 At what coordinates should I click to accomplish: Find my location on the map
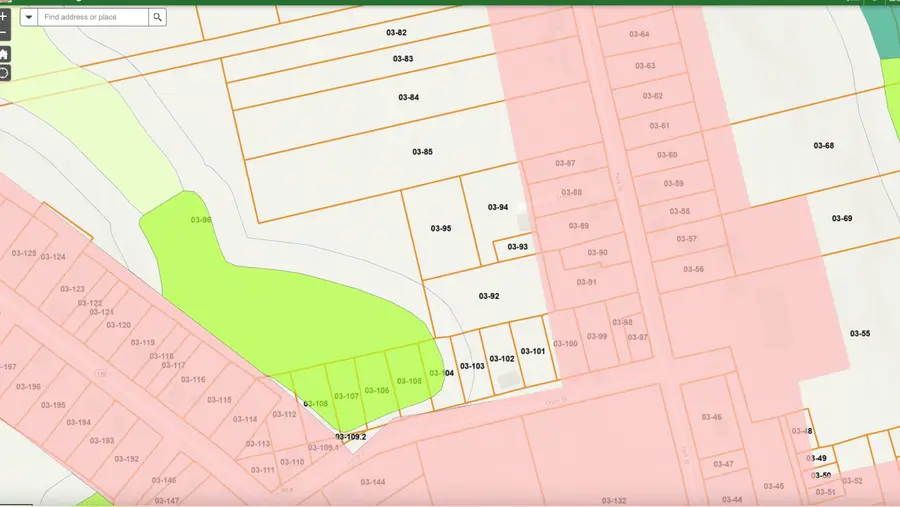[x=4, y=73]
